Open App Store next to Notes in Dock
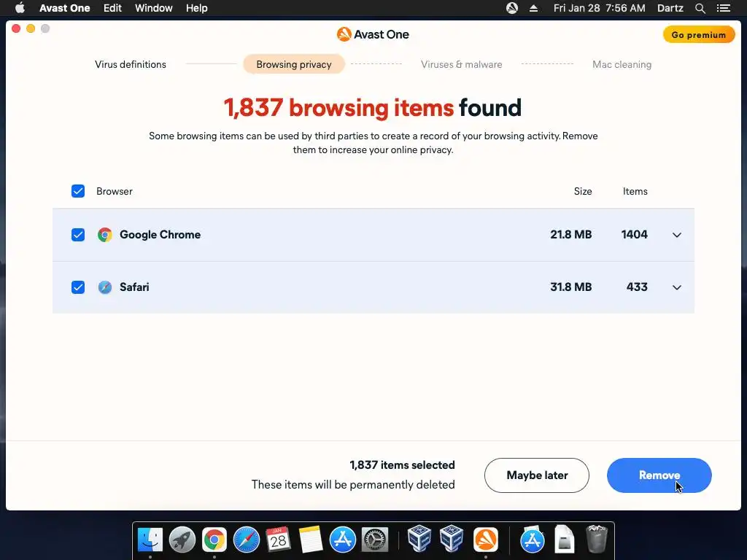 343,540
